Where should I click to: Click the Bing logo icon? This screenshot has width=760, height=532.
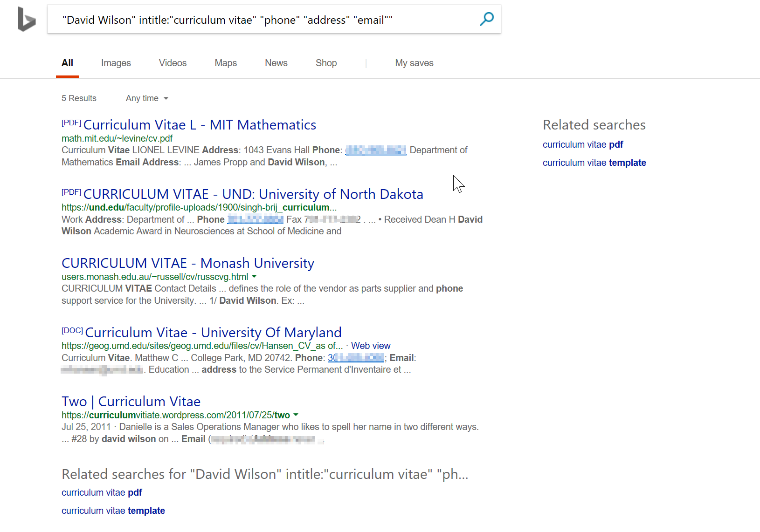[x=27, y=19]
